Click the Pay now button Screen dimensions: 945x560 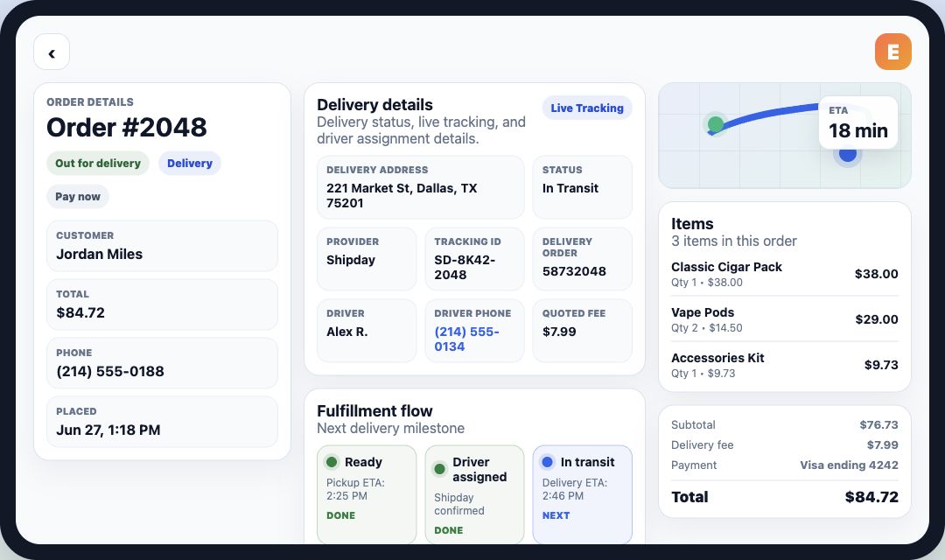point(78,197)
